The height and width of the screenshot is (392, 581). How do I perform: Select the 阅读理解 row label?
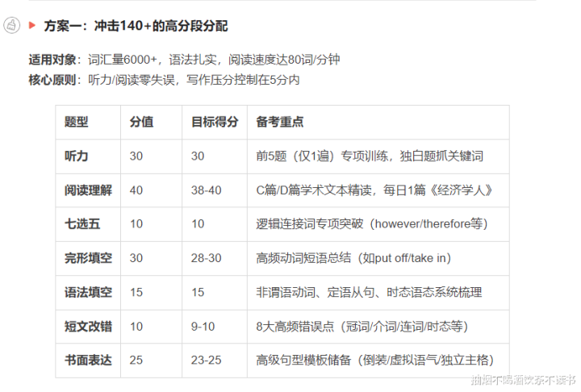click(88, 190)
